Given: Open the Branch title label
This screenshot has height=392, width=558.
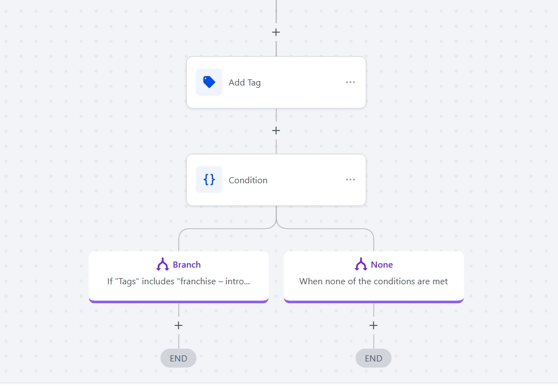Looking at the screenshot, I should [x=187, y=265].
